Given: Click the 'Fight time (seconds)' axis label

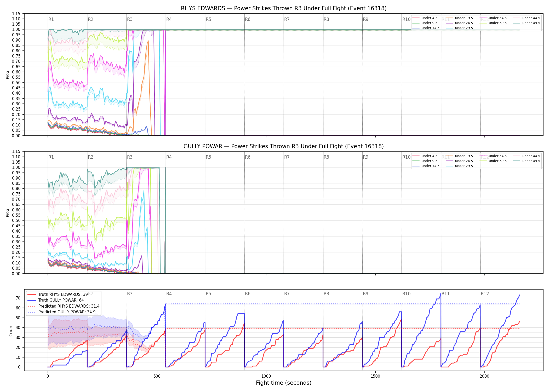Looking at the screenshot, I should pyautogui.click(x=284, y=383).
